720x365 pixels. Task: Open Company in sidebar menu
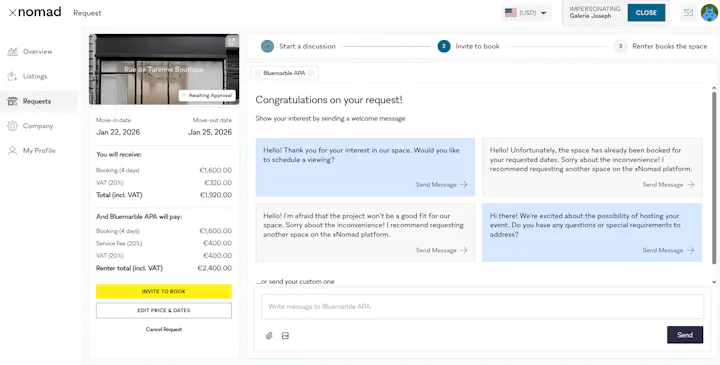[38, 126]
